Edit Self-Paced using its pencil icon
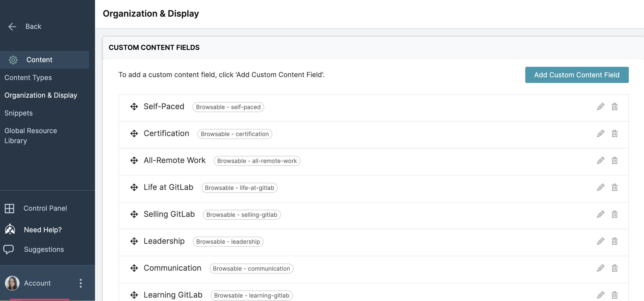This screenshot has width=644, height=301. coord(600,107)
